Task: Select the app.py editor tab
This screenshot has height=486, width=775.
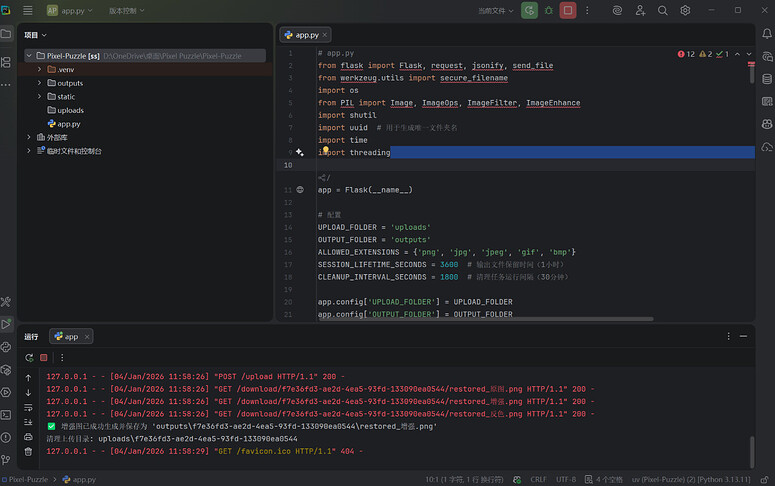Action: coord(306,33)
